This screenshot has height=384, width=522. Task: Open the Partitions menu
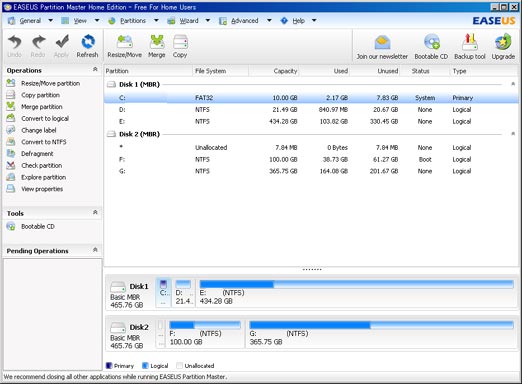133,21
